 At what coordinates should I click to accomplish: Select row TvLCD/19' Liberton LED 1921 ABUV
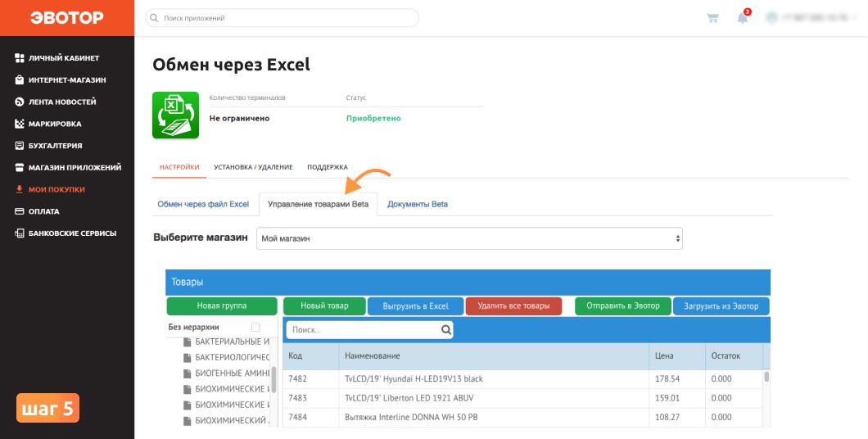click(523, 399)
